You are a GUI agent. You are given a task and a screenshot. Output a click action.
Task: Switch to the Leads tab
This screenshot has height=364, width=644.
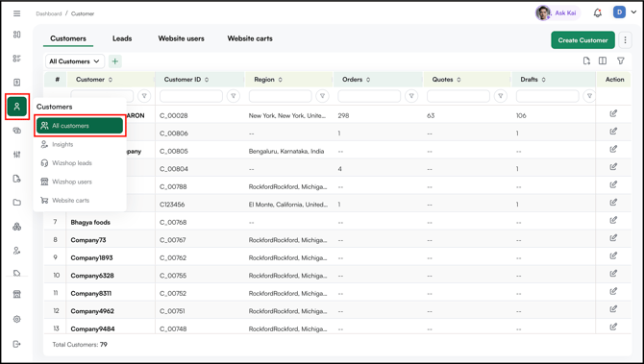click(x=122, y=38)
